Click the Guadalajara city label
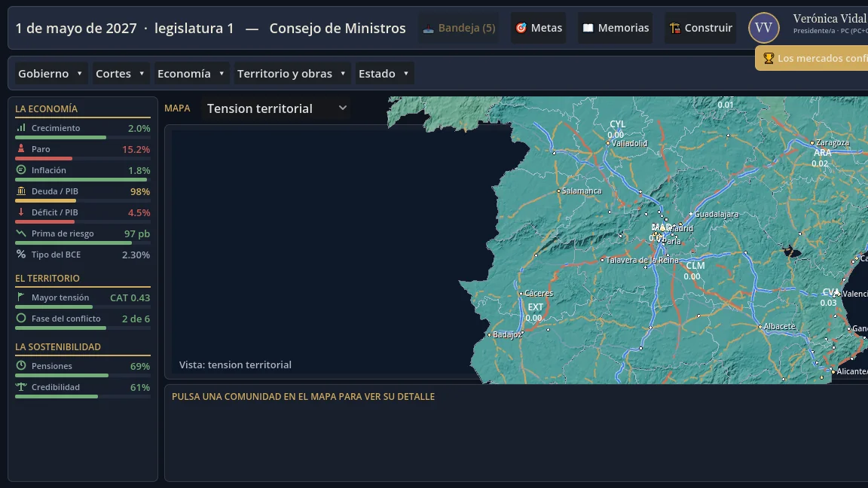868x488 pixels. 717,214
